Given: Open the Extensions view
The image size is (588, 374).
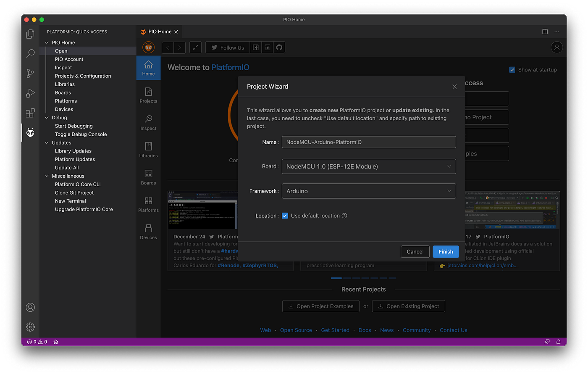Looking at the screenshot, I should pos(30,113).
